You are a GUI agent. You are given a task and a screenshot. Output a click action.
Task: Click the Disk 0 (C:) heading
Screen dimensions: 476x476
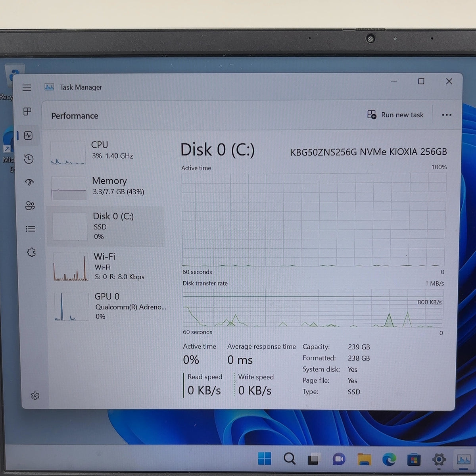tap(217, 150)
